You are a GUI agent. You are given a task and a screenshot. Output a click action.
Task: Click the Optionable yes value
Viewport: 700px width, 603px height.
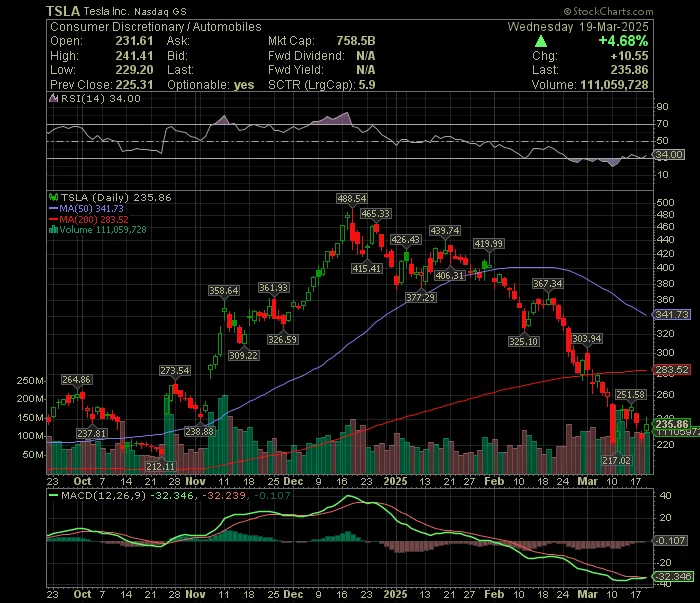click(244, 85)
